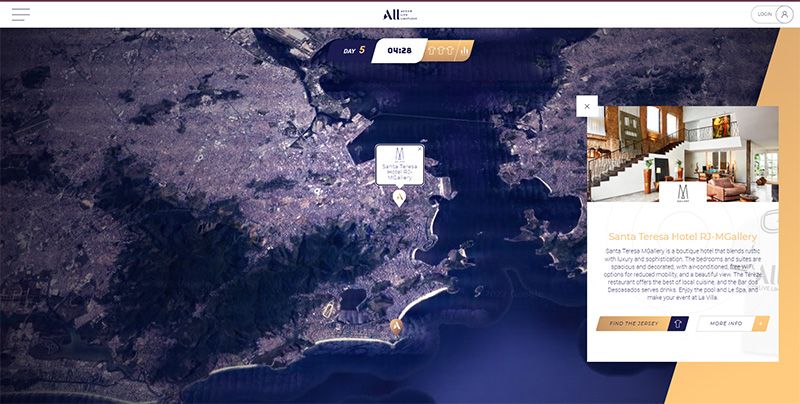Select the jerseys collected counter

pos(441,50)
